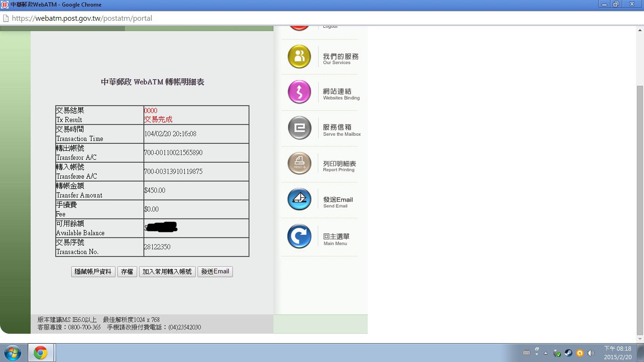Click the 交易結果 Tx Result label cell
The width and height of the screenshot is (644, 362).
click(99, 115)
